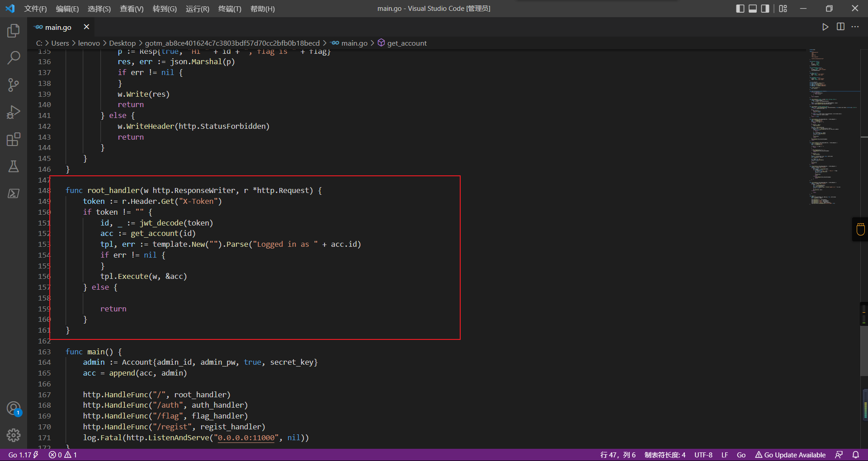The width and height of the screenshot is (868, 461).
Task: Click the "0.0.0.0:11000" address link
Action: [x=246, y=437]
